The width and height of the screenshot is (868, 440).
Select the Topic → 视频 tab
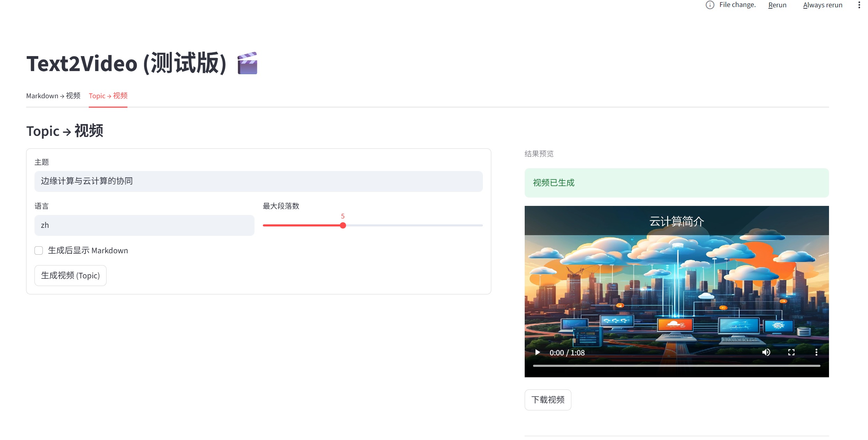tap(108, 96)
